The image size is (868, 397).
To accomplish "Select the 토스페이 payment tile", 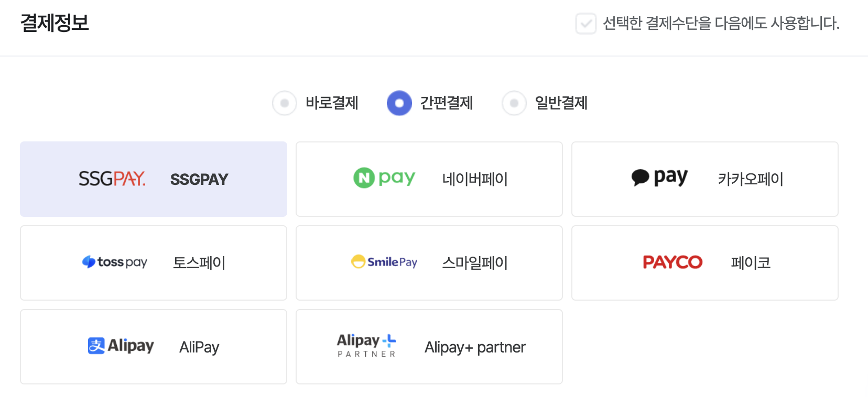I will pos(153,262).
